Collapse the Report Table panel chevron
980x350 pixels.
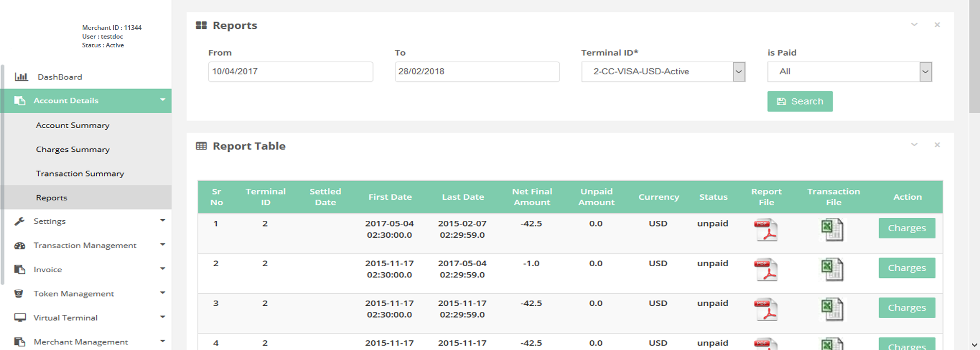[914, 145]
